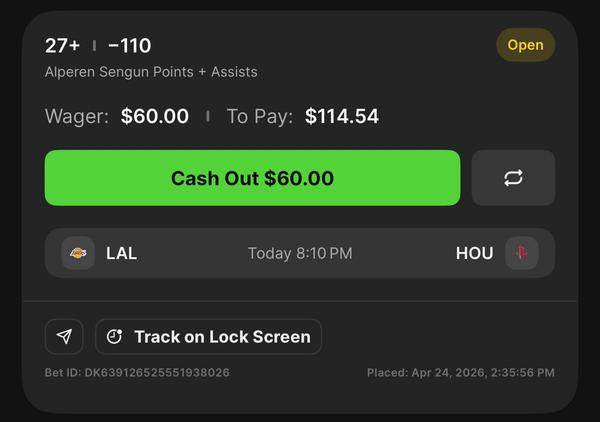
Task: Click the $114.54 payout amount
Action: pyautogui.click(x=342, y=116)
